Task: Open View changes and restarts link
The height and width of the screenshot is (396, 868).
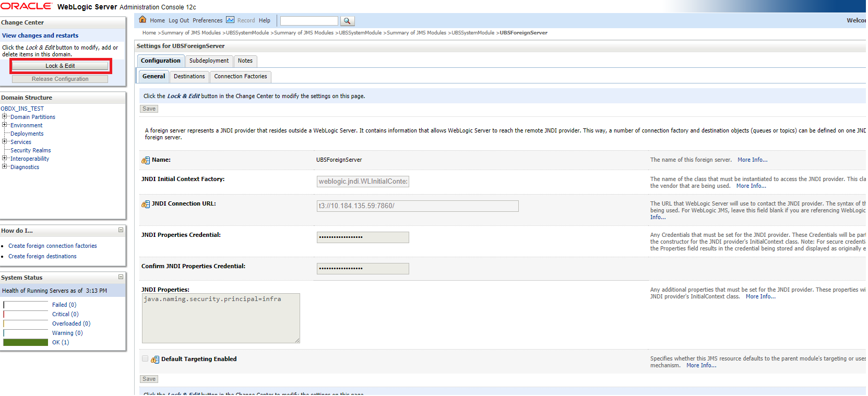Action: pyautogui.click(x=40, y=35)
